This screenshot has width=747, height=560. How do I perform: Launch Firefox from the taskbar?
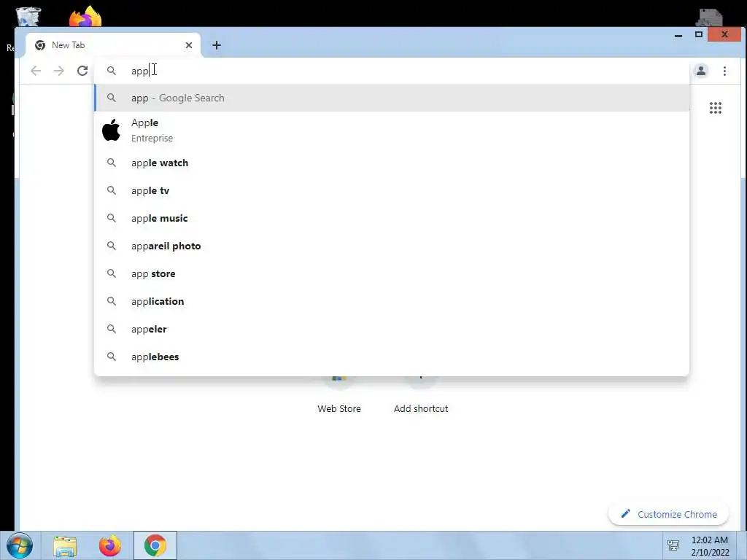coord(110,545)
